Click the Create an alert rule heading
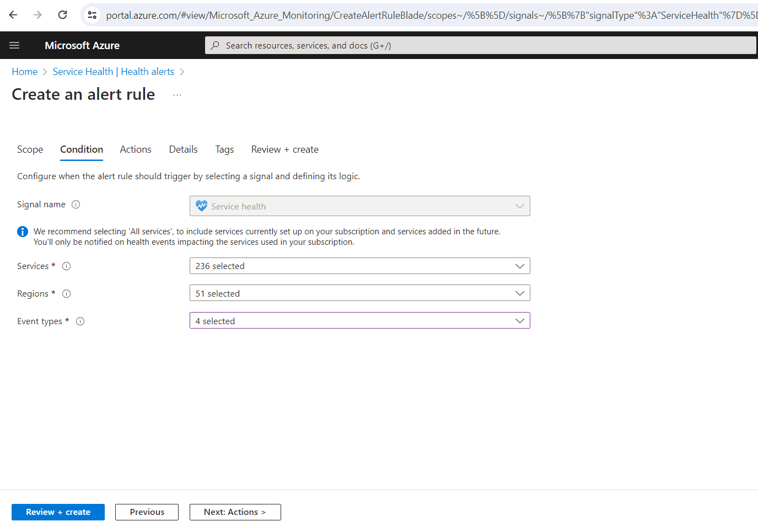The width and height of the screenshot is (758, 532). tap(83, 94)
